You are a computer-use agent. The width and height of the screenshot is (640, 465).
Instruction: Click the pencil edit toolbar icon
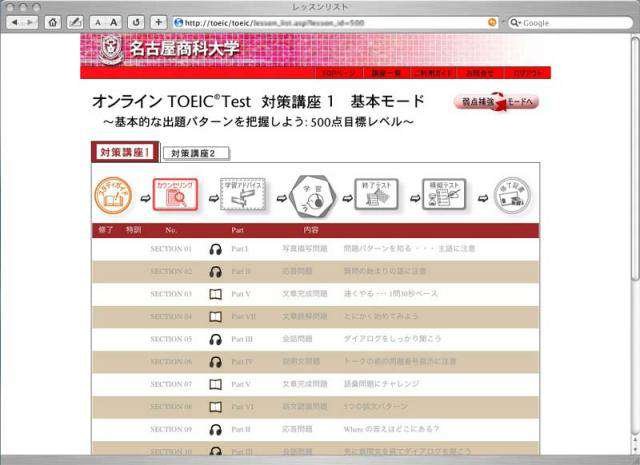tap(75, 22)
